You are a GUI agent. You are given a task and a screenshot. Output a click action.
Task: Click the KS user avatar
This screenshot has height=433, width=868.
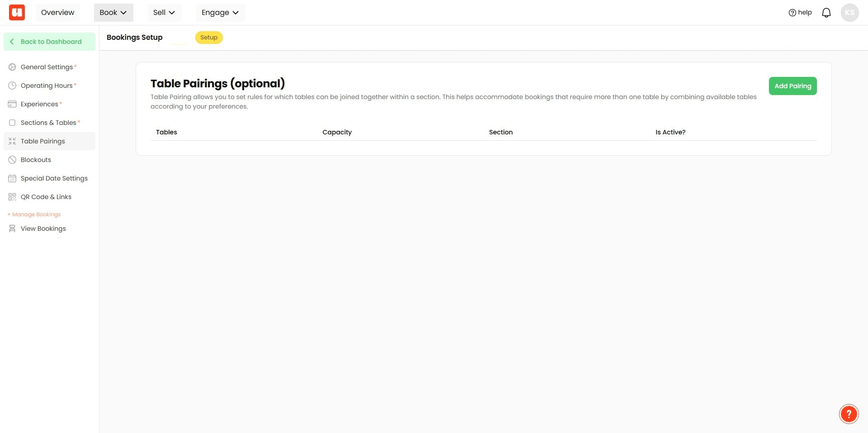tap(849, 13)
